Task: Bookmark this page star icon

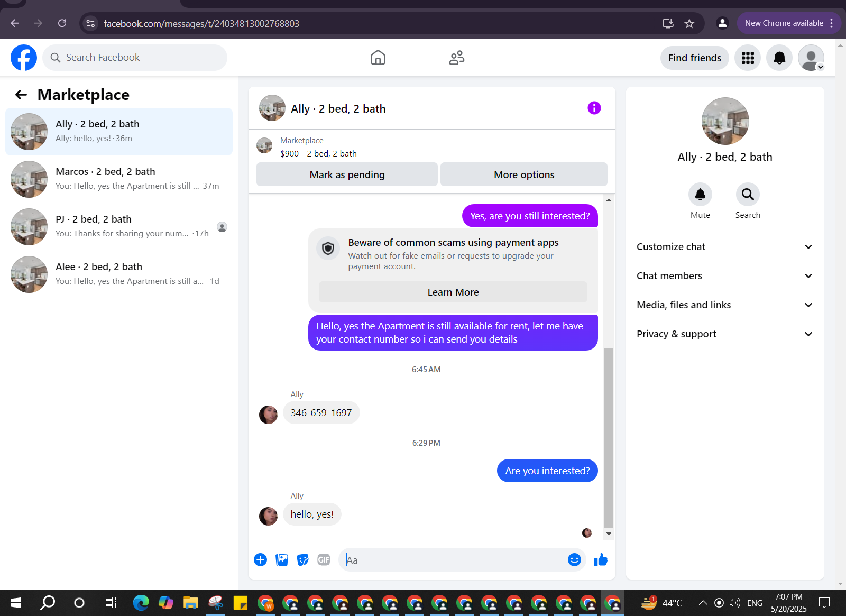Action: 689,23
